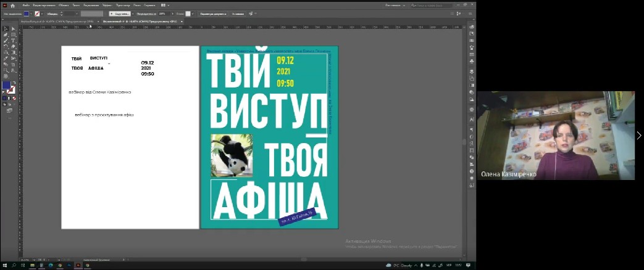Click the Windows Start button
The width and height of the screenshot is (644, 270).
coord(5,266)
